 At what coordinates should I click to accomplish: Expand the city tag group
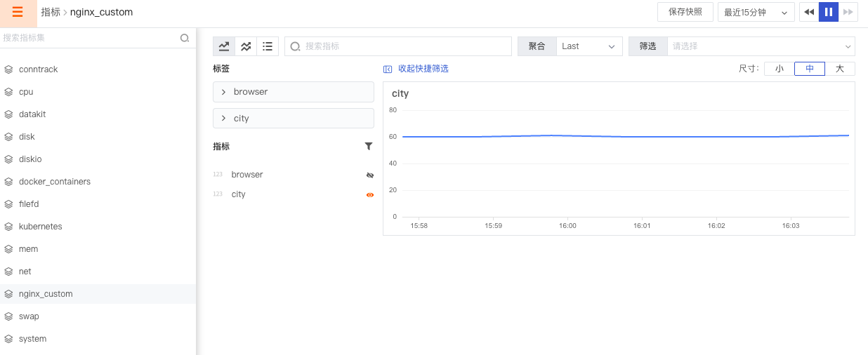click(293, 119)
